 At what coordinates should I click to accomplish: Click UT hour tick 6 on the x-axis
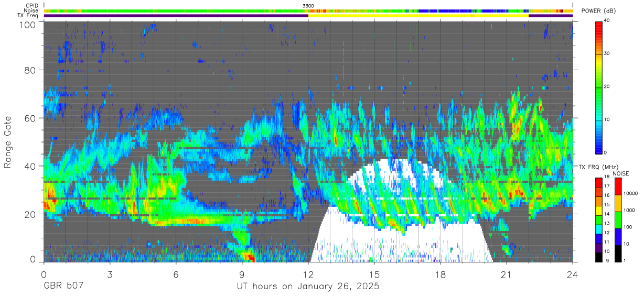tap(176, 274)
